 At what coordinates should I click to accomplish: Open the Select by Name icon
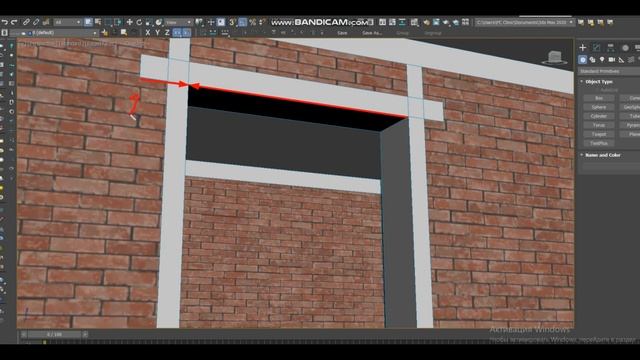pyautogui.click(x=98, y=22)
